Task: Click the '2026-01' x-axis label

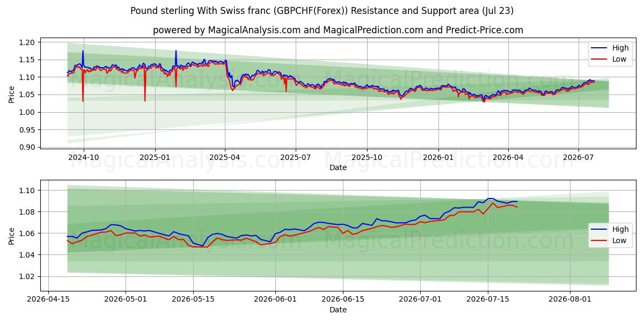Action: coord(438,158)
